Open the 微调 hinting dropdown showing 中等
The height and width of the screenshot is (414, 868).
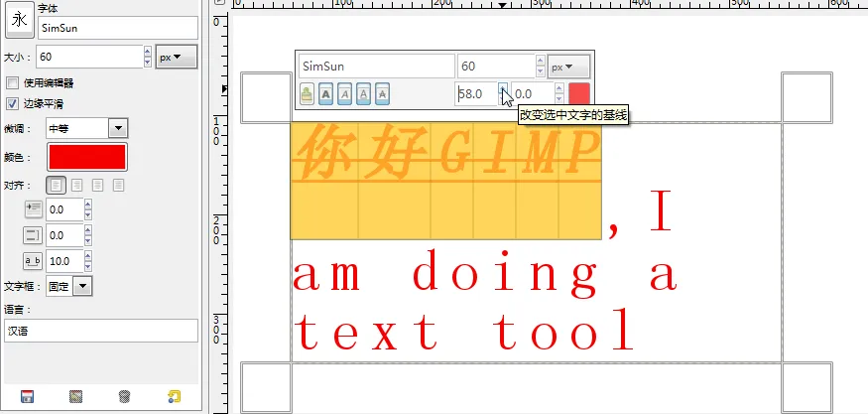point(87,129)
